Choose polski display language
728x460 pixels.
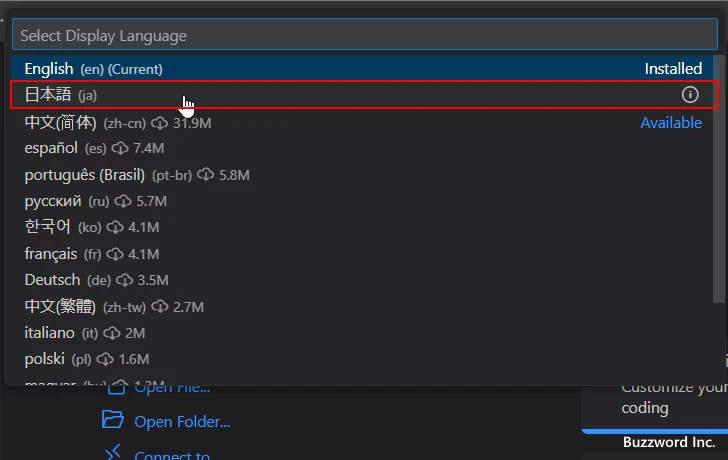(x=45, y=358)
